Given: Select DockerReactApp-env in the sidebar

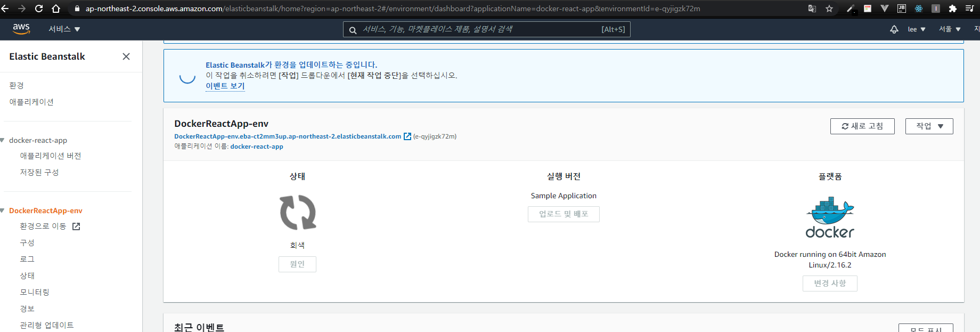Looking at the screenshot, I should (46, 210).
